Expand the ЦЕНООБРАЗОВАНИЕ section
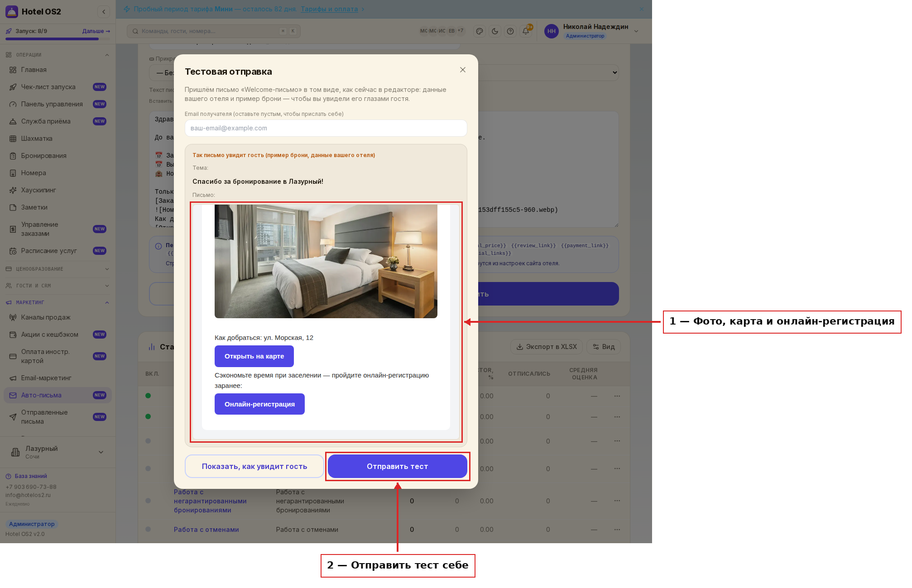912x588 pixels. point(58,269)
